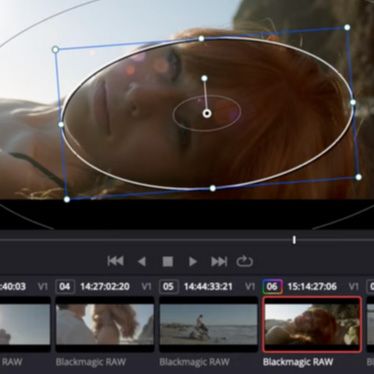
Task: Click top-right corner handle of blue bounding box
Action: pos(347,27)
